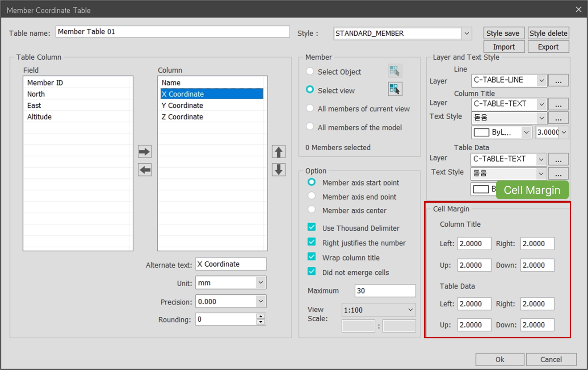This screenshot has height=370, width=588.
Task: Select Member ID in Field list
Action: coord(78,83)
